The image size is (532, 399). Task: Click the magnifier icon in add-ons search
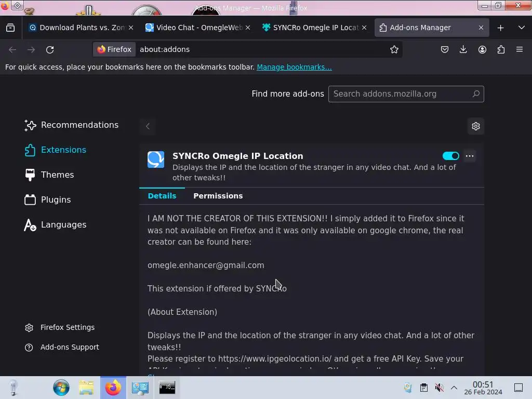tap(476, 94)
